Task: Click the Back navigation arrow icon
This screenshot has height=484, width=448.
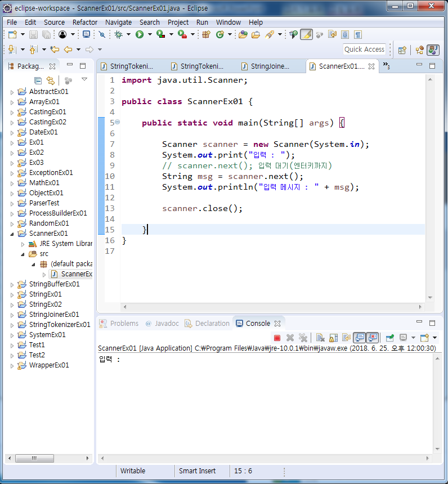Action: (68, 49)
